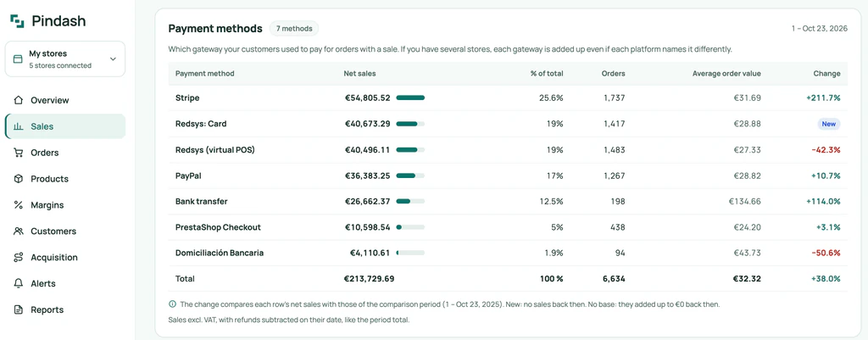Screen dimensions: 868x340
Task: Click the Alerts bell icon
Action: pos(19,283)
